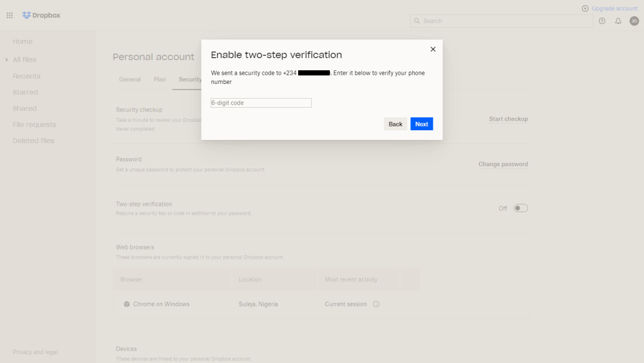
Task: Click the Current session info icon
Action: (376, 304)
